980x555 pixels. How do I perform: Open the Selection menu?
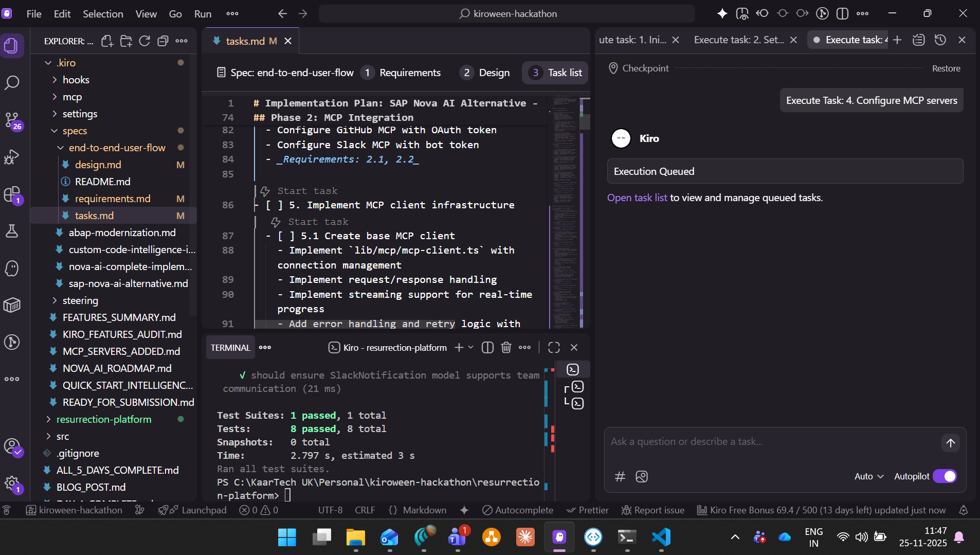103,14
